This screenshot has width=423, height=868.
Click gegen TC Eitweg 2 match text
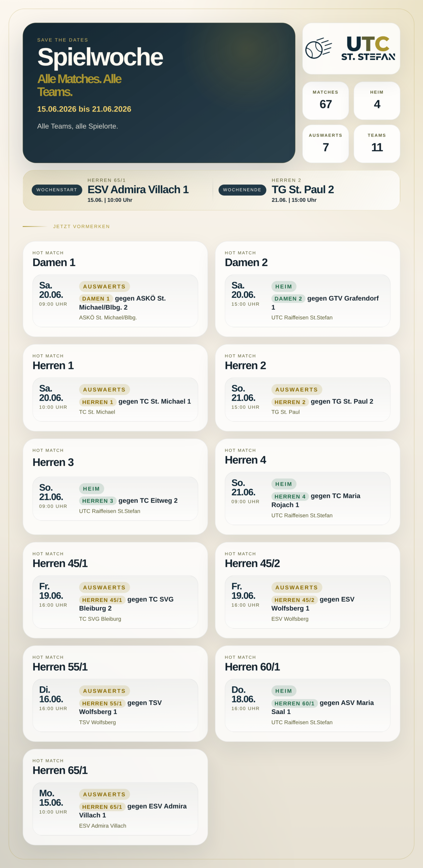point(148,501)
